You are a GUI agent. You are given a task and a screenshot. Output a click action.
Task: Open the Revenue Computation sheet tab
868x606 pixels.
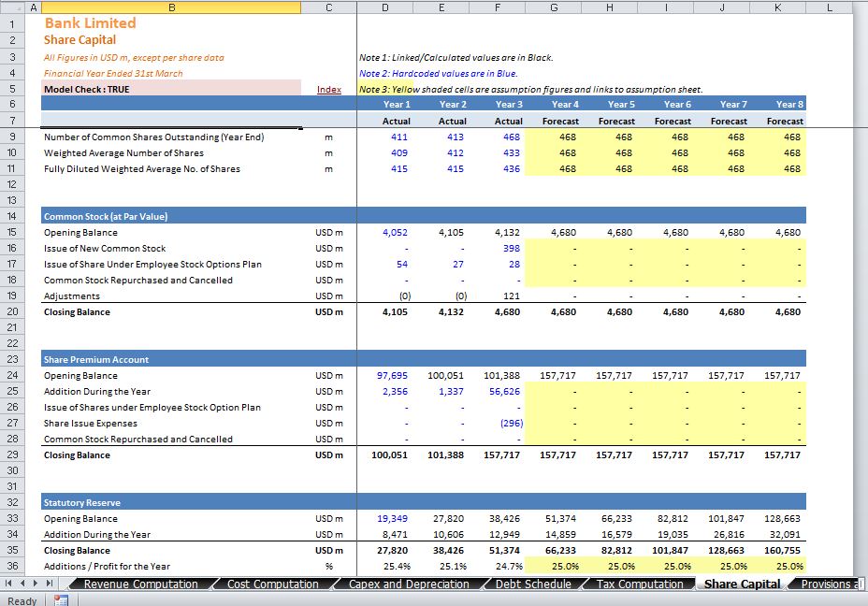pos(140,584)
